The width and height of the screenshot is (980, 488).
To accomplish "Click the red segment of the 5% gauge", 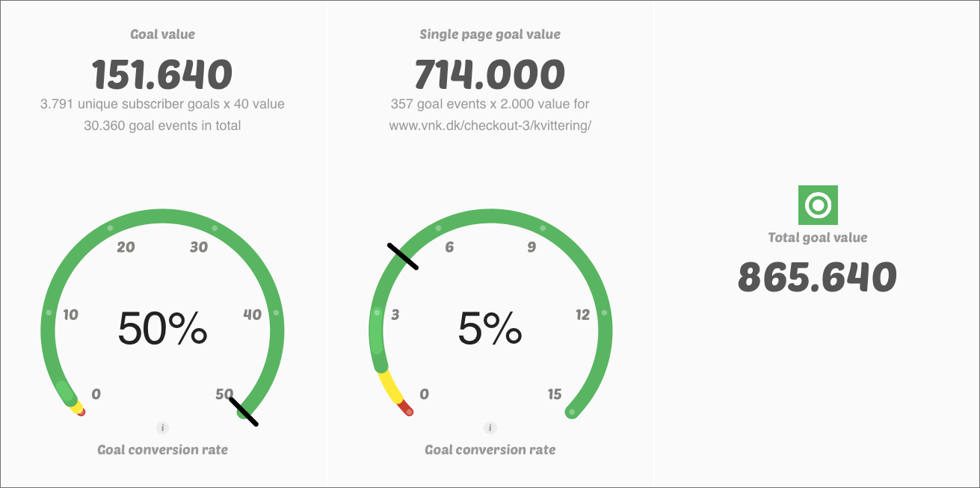I will pos(405,409).
